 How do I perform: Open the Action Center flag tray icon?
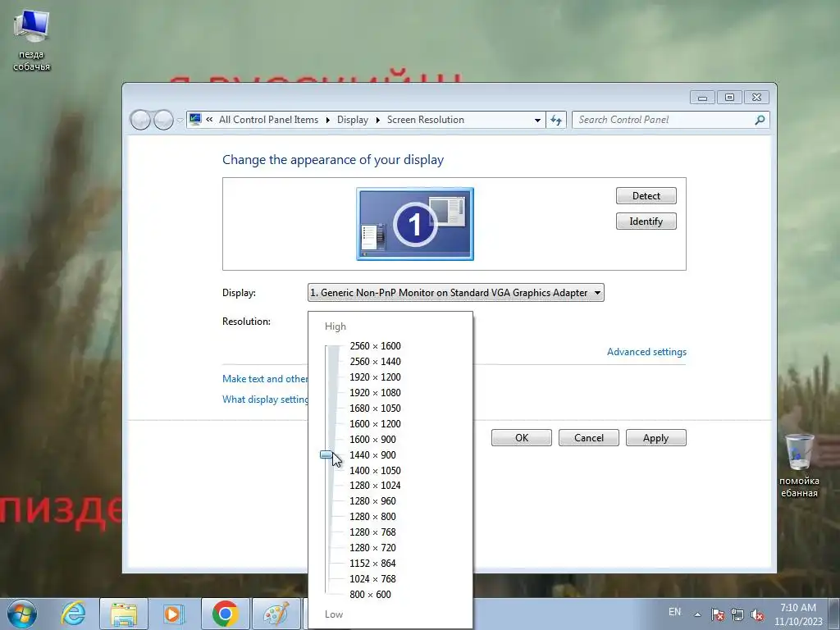[x=718, y=614]
